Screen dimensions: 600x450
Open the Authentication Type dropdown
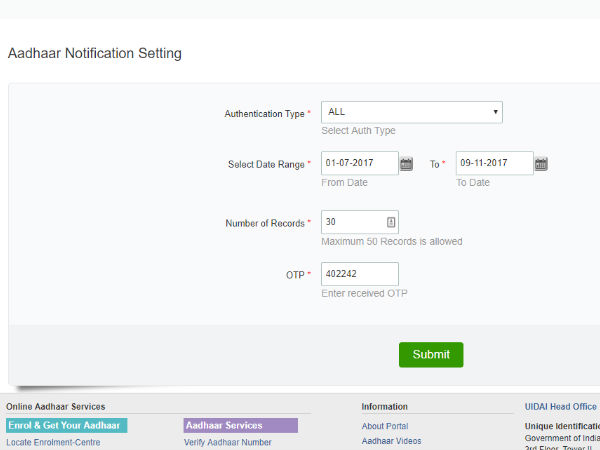(412, 112)
